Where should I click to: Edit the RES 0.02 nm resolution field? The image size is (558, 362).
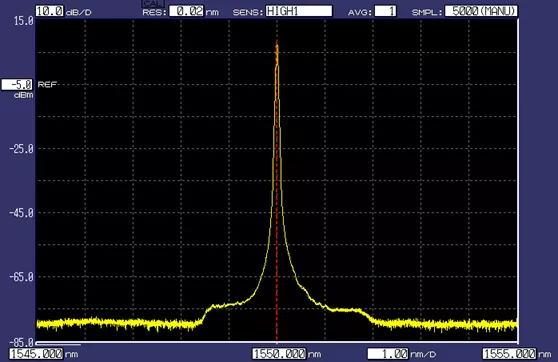click(x=186, y=11)
